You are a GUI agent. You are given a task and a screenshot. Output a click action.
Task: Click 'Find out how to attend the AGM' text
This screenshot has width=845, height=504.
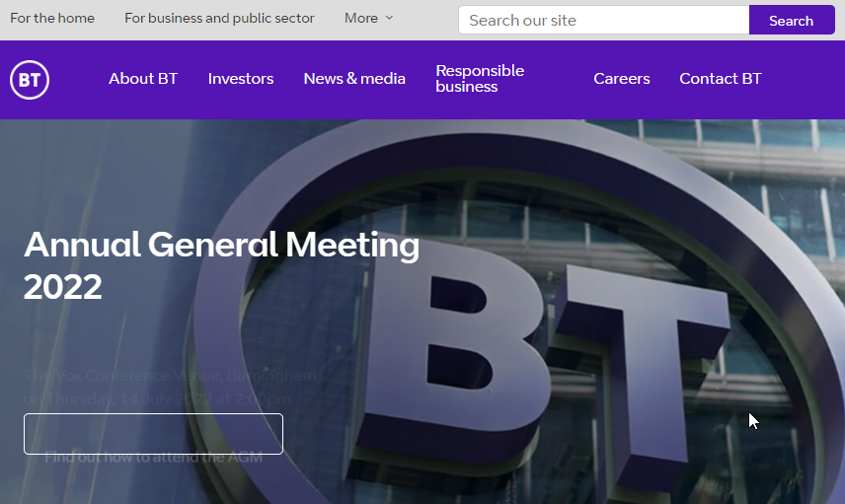click(153, 458)
